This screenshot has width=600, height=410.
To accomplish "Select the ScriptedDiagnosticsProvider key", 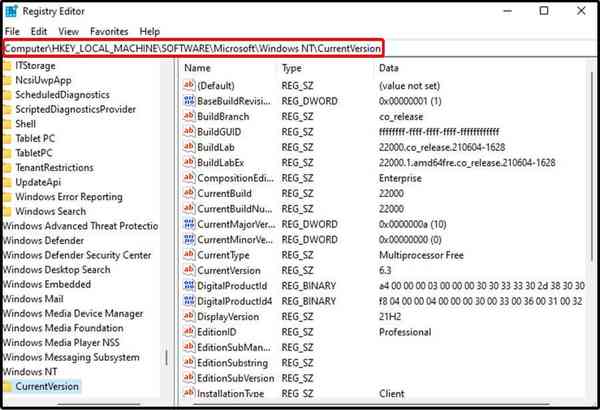I will coord(75,109).
